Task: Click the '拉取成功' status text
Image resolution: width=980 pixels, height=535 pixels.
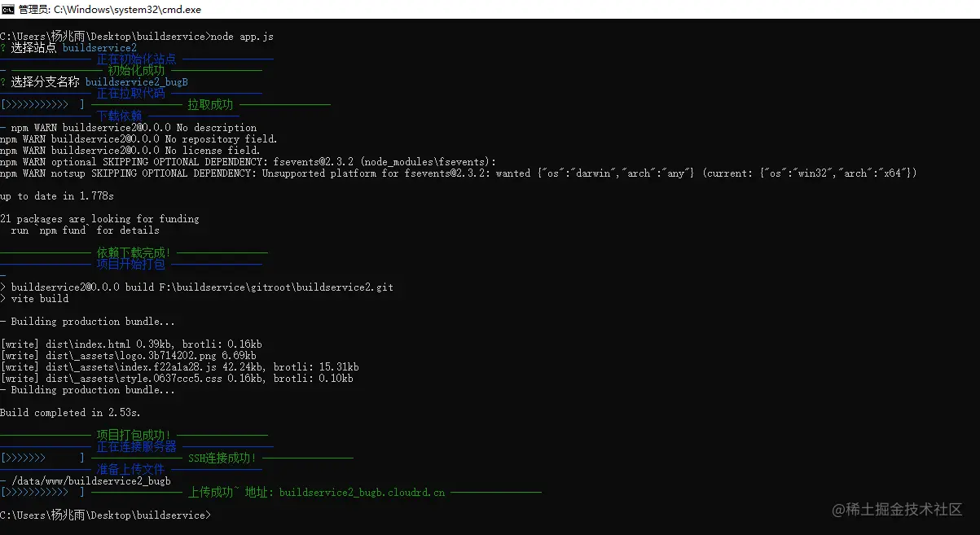Action: coord(210,105)
